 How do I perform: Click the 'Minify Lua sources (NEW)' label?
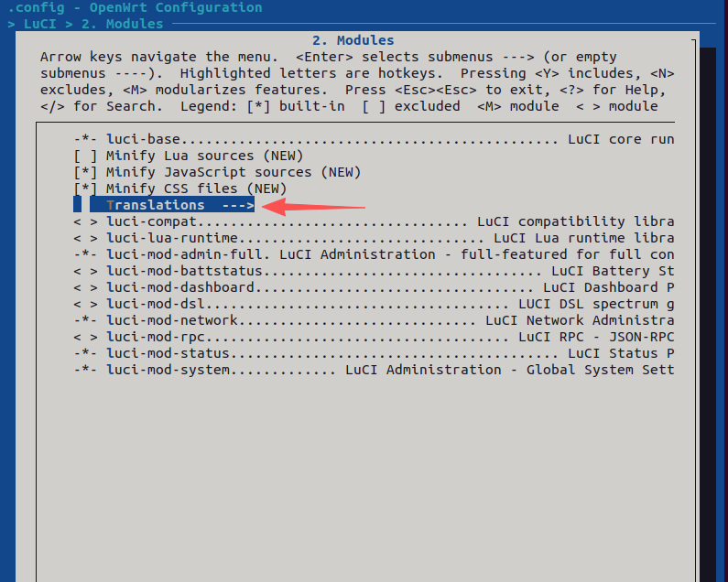coord(205,156)
